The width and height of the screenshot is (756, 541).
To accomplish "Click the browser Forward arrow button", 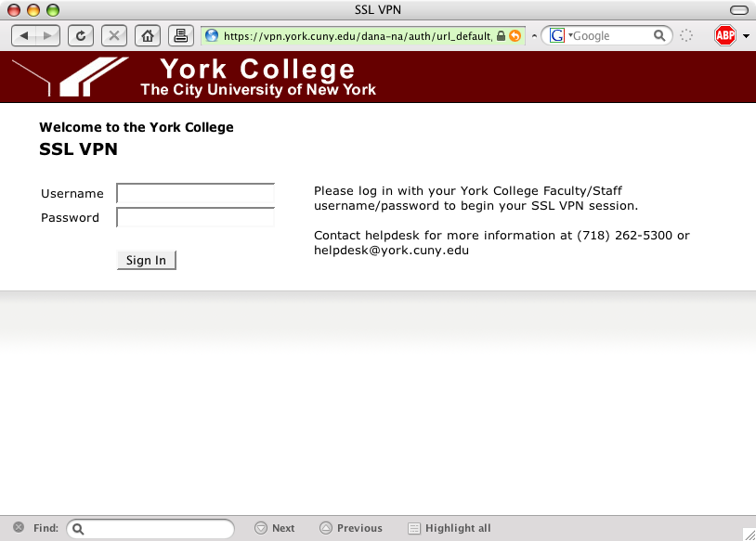I will pyautogui.click(x=47, y=35).
